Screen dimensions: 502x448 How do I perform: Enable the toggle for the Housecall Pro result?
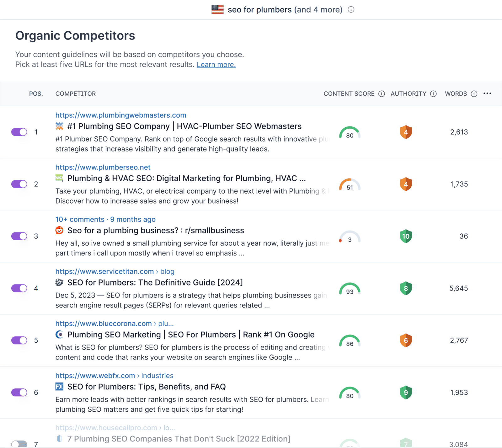tap(19, 444)
